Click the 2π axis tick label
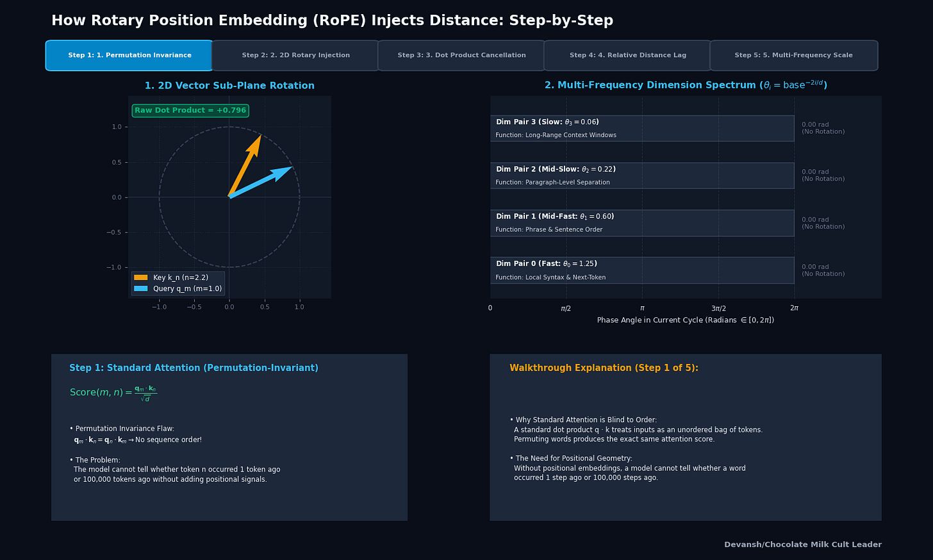 coord(794,308)
